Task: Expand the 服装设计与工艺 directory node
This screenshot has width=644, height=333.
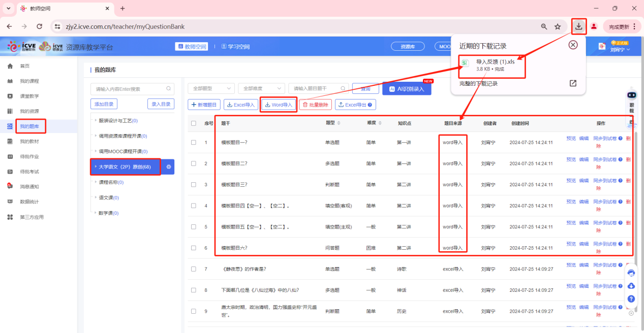Action: click(95, 121)
